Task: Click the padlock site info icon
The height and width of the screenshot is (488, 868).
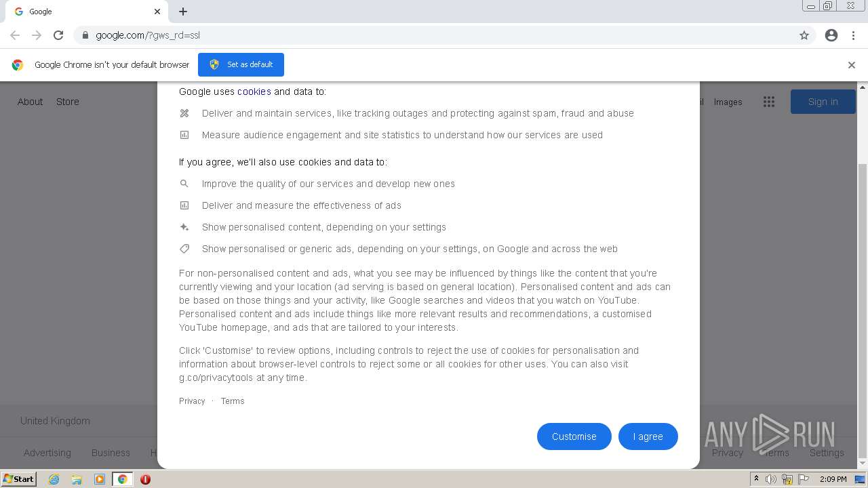Action: (x=85, y=35)
